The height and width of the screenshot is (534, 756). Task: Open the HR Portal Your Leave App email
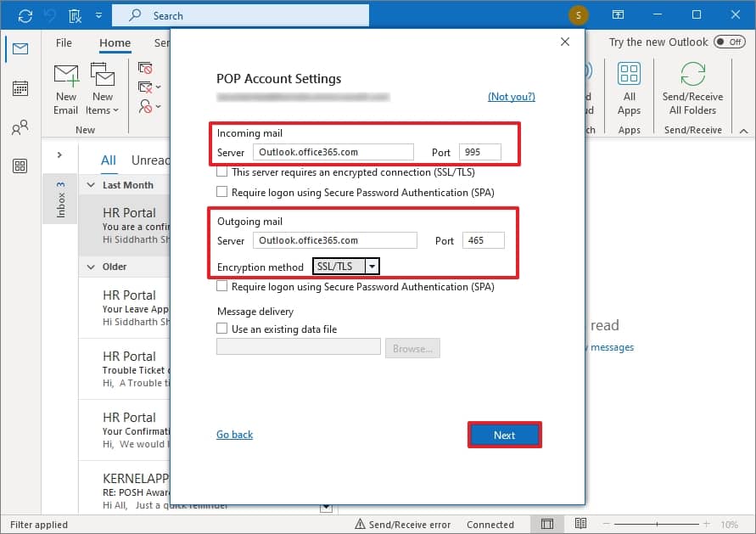pyautogui.click(x=125, y=308)
